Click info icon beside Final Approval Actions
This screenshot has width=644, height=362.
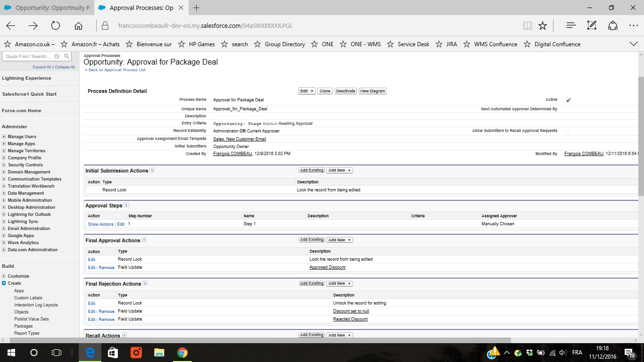pos(144,240)
